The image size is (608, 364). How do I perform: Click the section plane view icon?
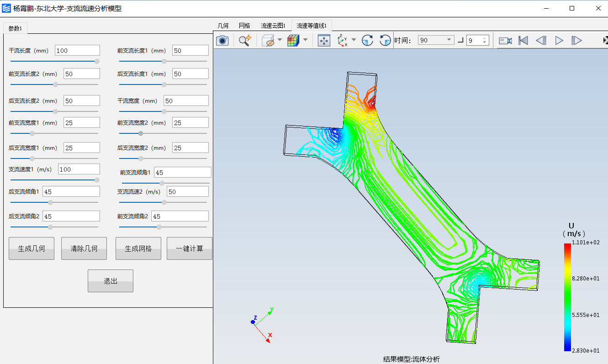pyautogui.click(x=268, y=40)
